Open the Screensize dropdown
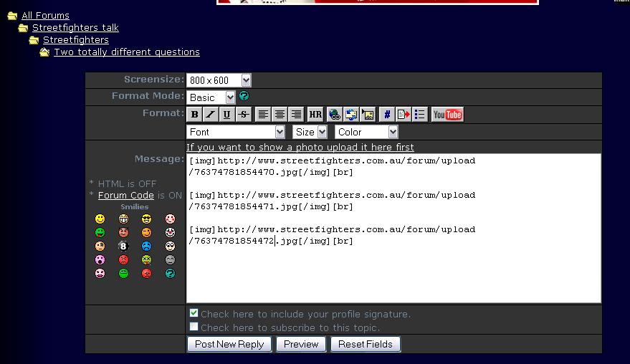This screenshot has height=364, width=630. (x=219, y=80)
